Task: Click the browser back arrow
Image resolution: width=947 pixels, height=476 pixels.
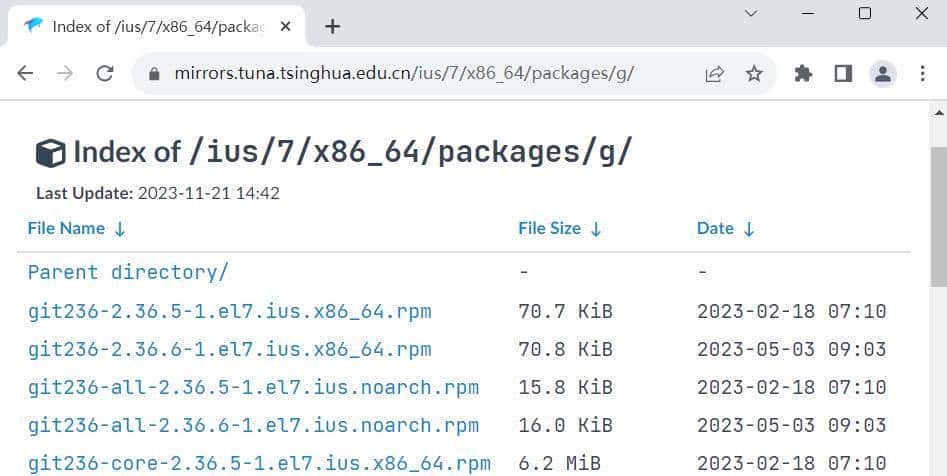Action: 26,73
